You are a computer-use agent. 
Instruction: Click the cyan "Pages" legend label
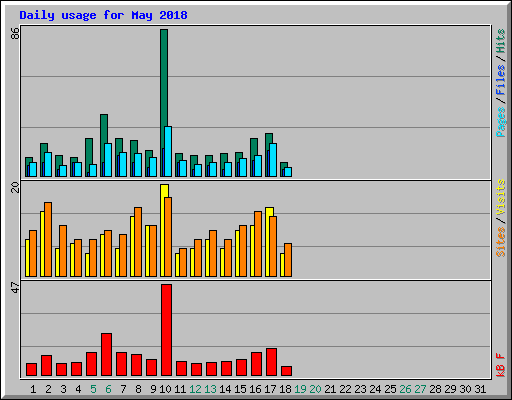[501, 122]
